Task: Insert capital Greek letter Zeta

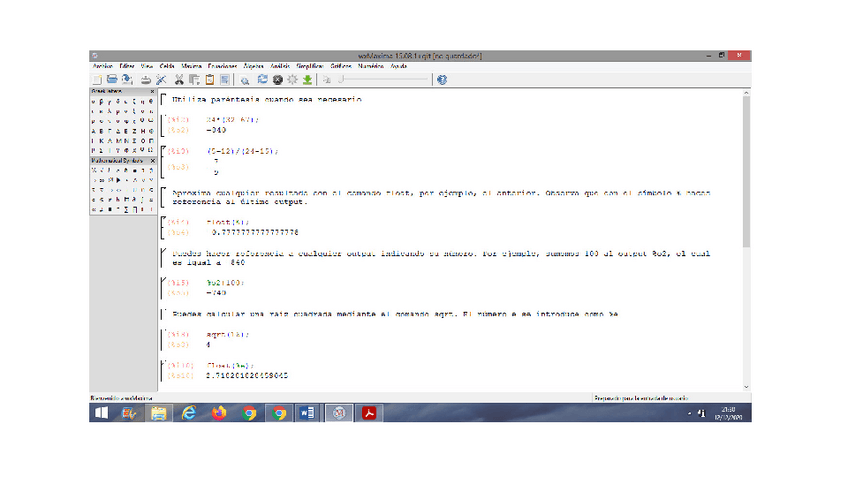Action: [x=134, y=131]
